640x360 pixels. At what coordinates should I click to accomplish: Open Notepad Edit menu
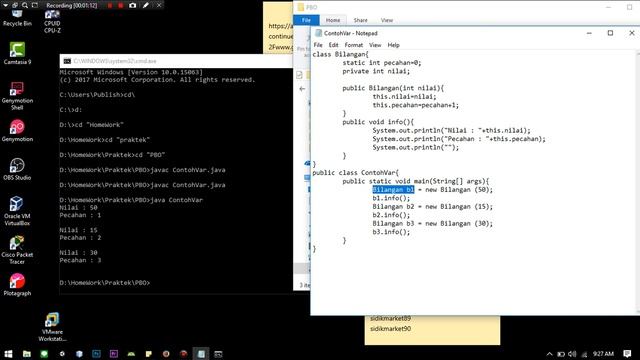click(x=333, y=45)
